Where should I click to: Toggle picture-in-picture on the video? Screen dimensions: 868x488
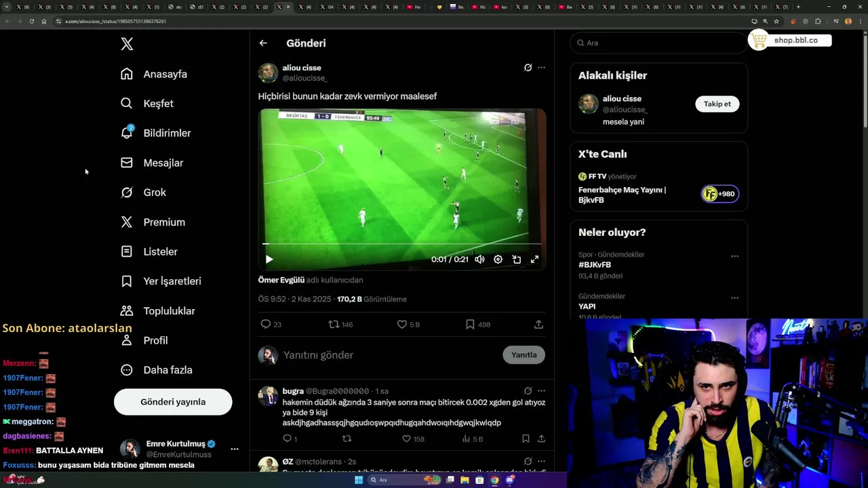516,259
